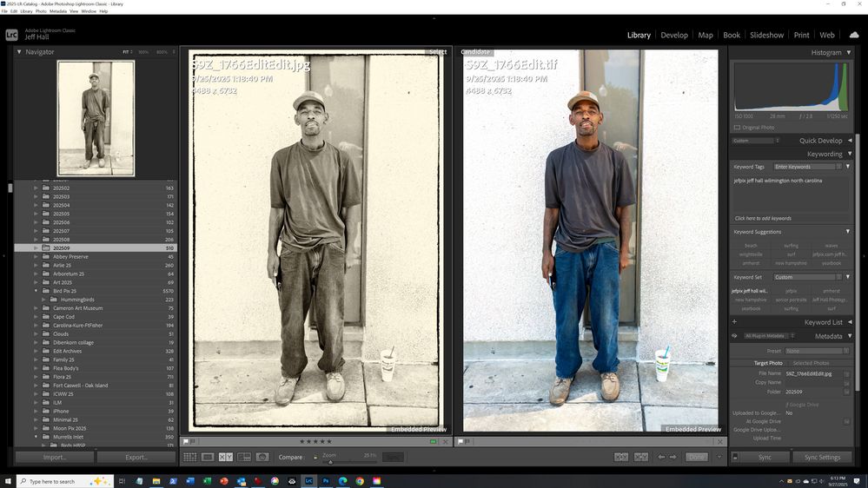
Task: Collapse the Keywording panel
Action: 849,154
